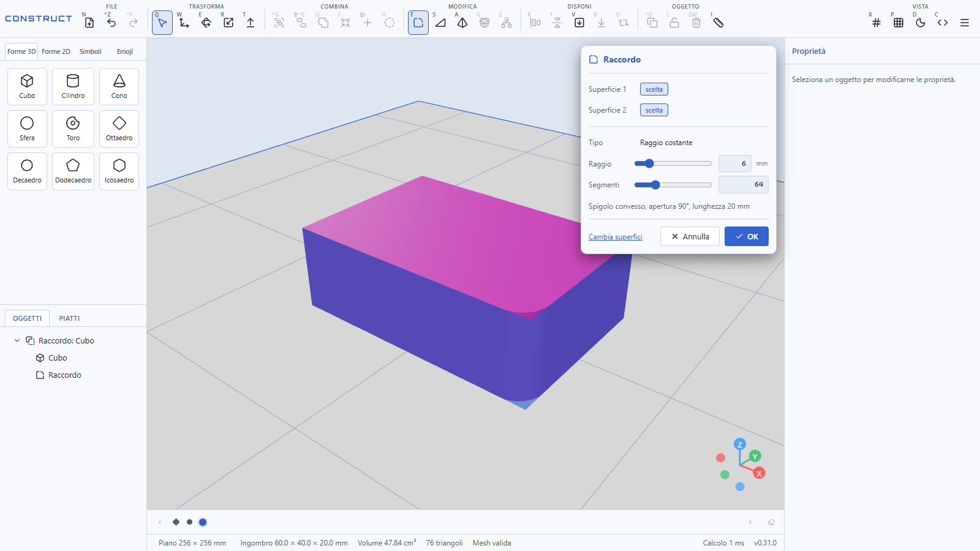Add a Cono shape
Image resolution: width=980 pixels, height=551 pixels.
(x=119, y=86)
